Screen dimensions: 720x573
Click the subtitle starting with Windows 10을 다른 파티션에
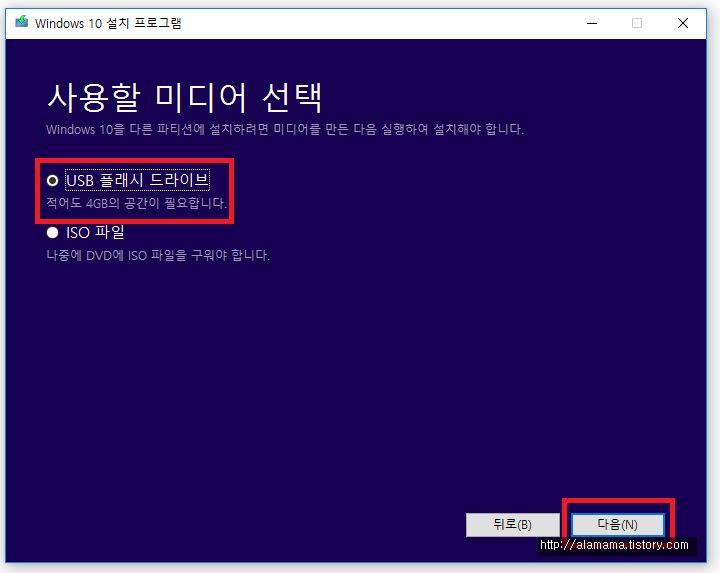click(x=285, y=129)
